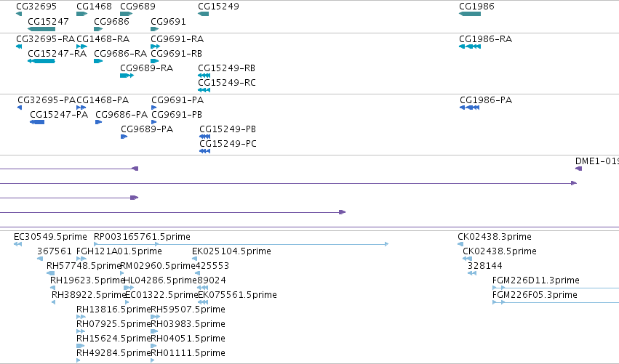This screenshot has width=619, height=364.
Task: Click the CG1468-PA protein label
Action: click(x=103, y=100)
